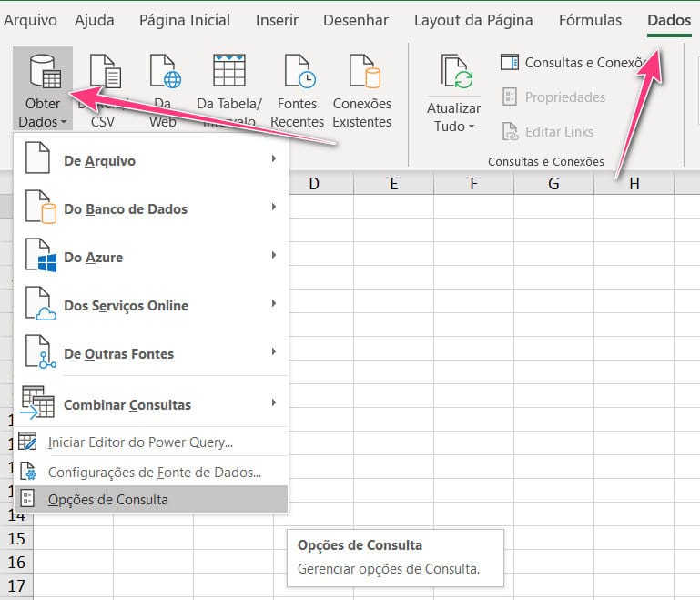Expand De Outras Fontes submenu arrow
The width and height of the screenshot is (700, 600).
[x=274, y=351]
